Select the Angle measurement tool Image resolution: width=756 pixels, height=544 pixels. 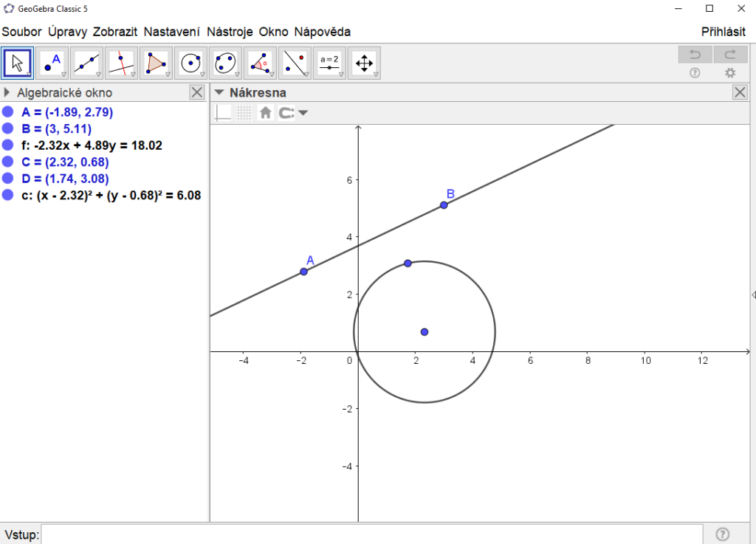click(260, 63)
